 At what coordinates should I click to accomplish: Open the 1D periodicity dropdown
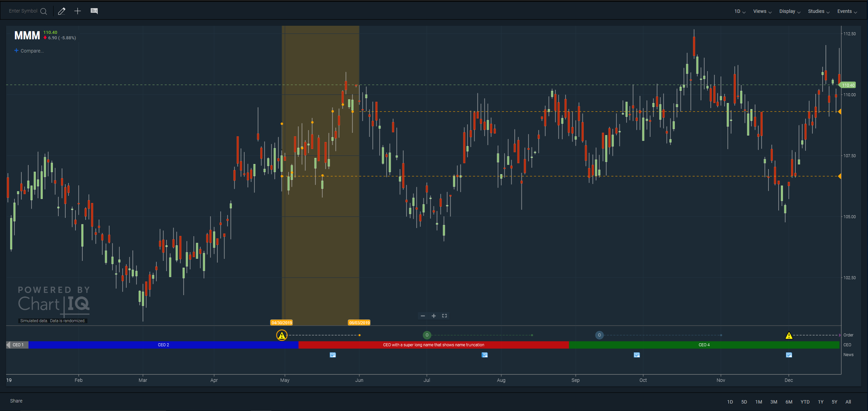pyautogui.click(x=740, y=12)
